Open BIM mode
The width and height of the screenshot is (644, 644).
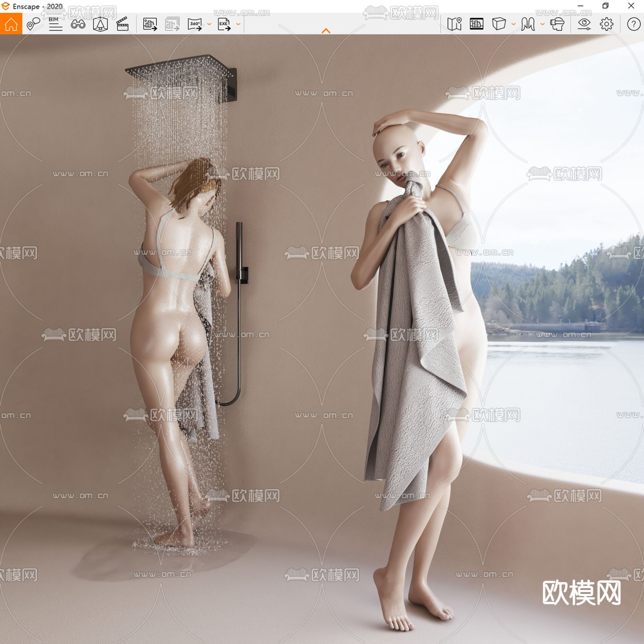click(x=55, y=24)
